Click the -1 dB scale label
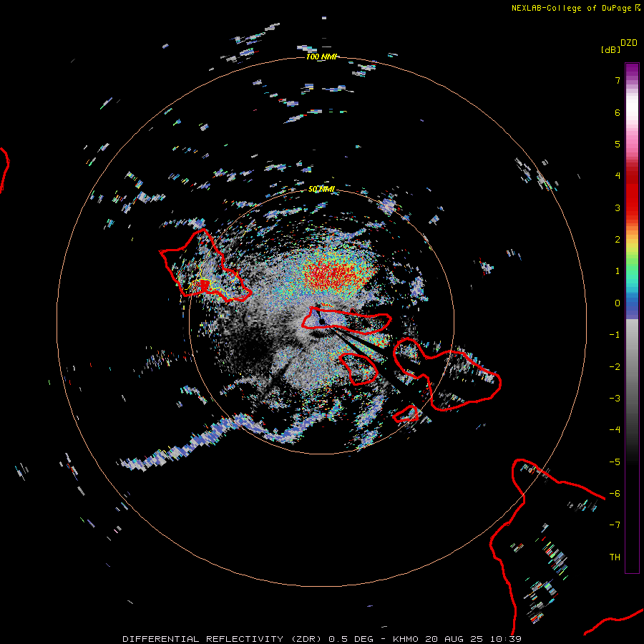This screenshot has height=644, width=644. (615, 335)
